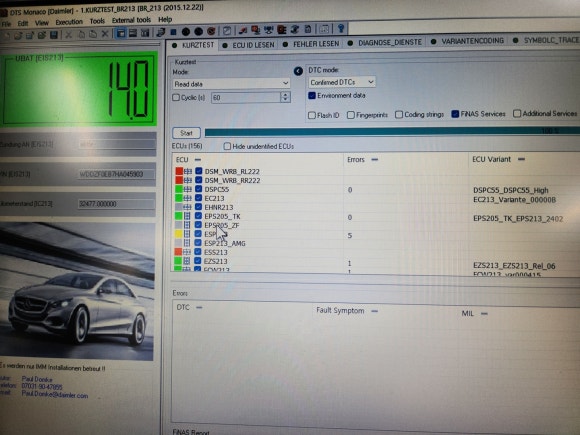
Task: Click the minus sign next to Errors header
Action: point(374,159)
